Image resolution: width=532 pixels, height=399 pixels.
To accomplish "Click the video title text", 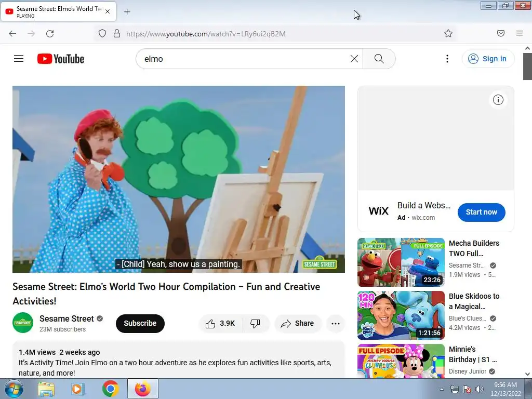I will coord(166,294).
